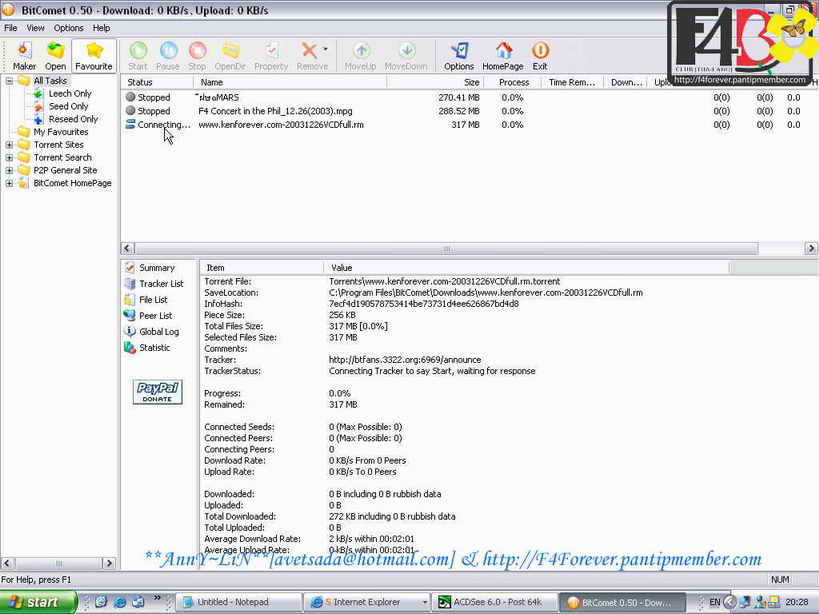The image size is (819, 614).
Task: Click the Exit toolbar icon
Action: (540, 56)
